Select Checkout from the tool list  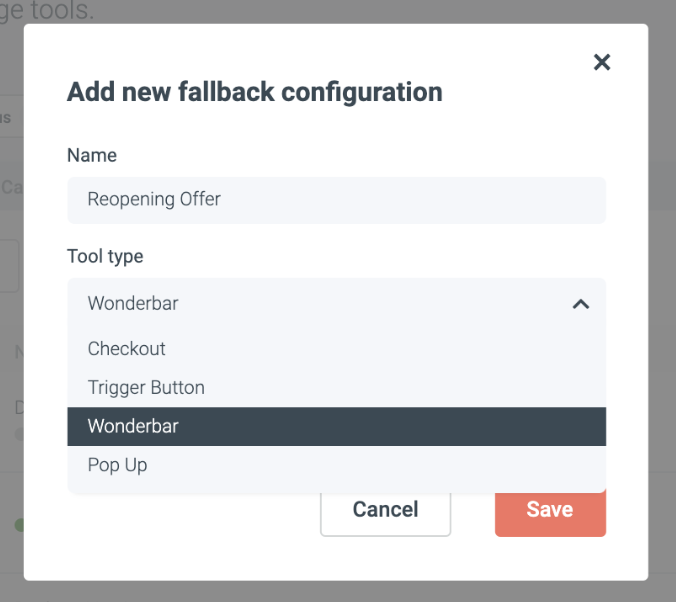(127, 349)
